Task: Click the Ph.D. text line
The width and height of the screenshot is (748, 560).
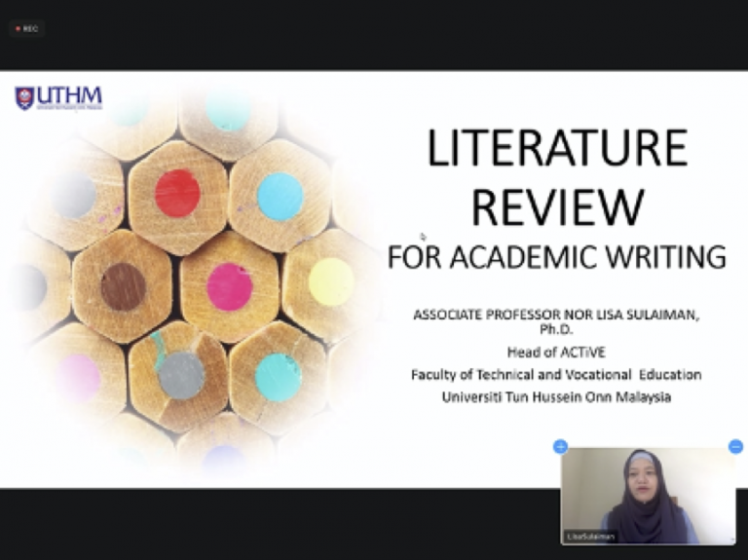Action: (x=556, y=329)
